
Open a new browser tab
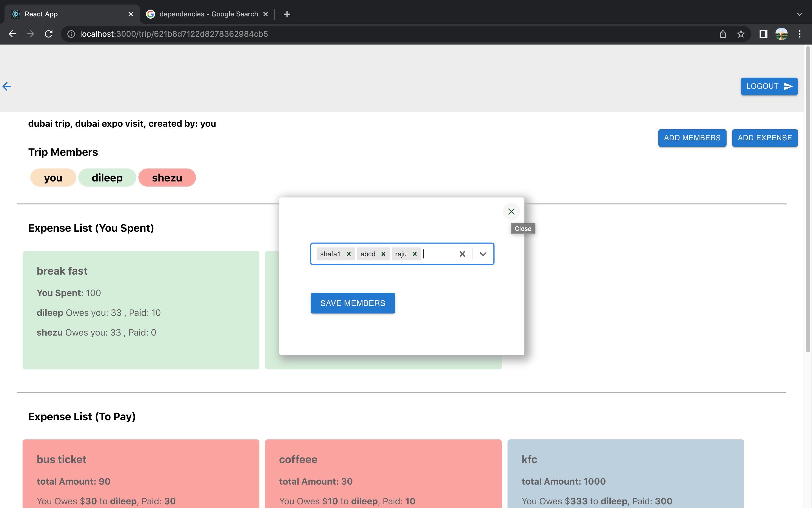point(287,14)
